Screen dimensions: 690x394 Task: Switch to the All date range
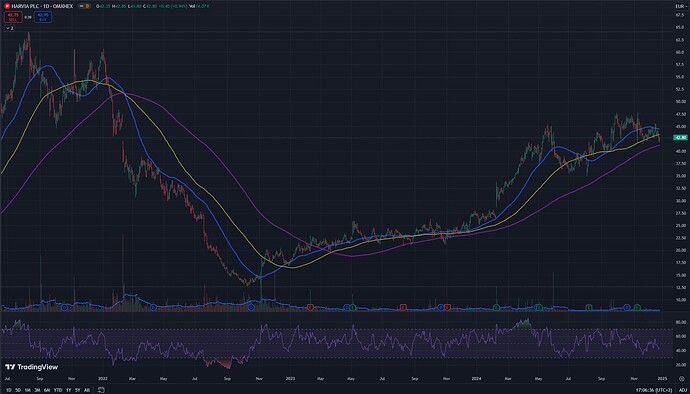coord(87,390)
